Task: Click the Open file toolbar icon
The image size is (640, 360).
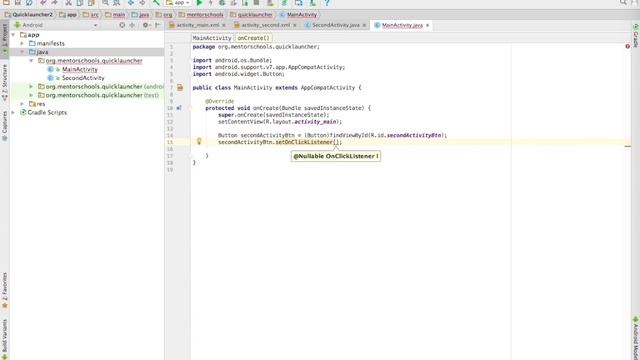Action: (6, 2)
